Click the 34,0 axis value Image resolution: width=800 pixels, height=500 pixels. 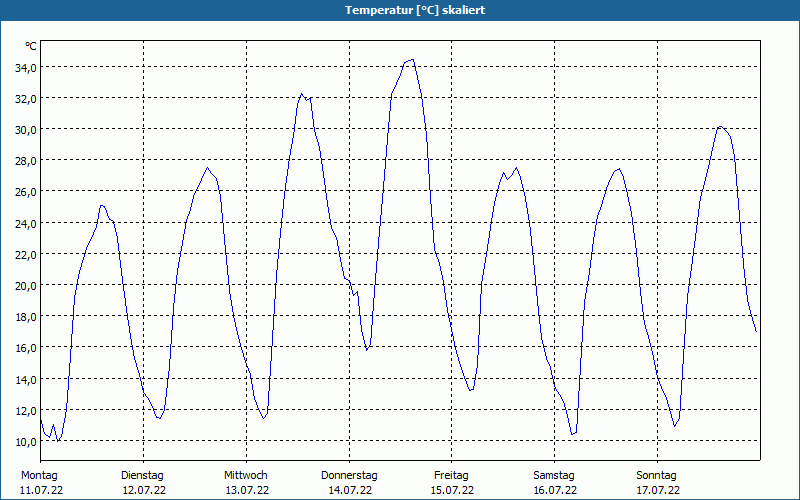[26, 68]
